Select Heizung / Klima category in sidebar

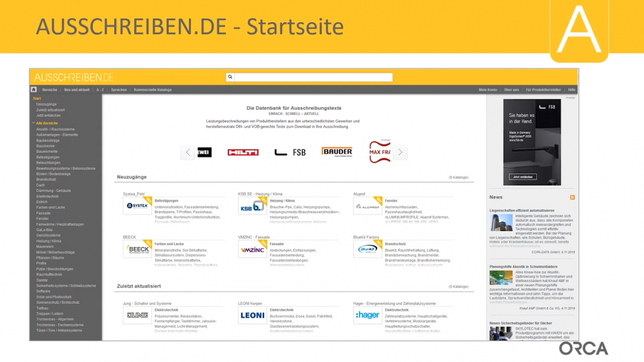tap(48, 241)
